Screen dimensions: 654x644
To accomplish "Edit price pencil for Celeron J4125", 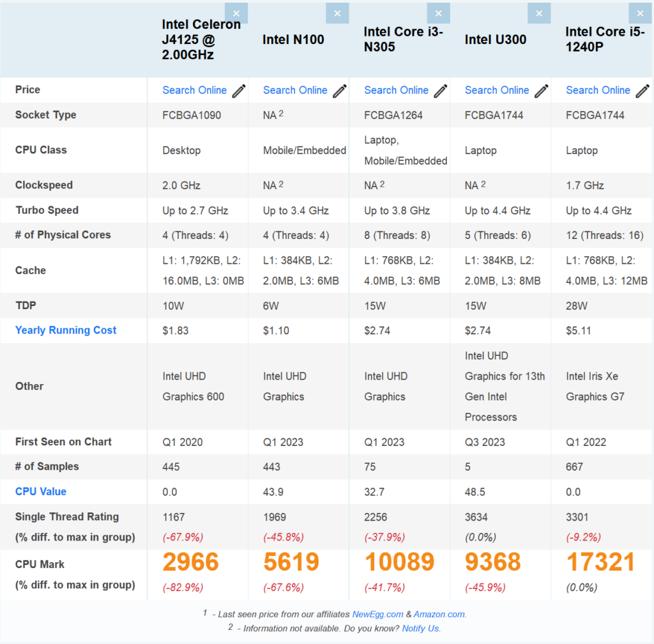I will (239, 91).
